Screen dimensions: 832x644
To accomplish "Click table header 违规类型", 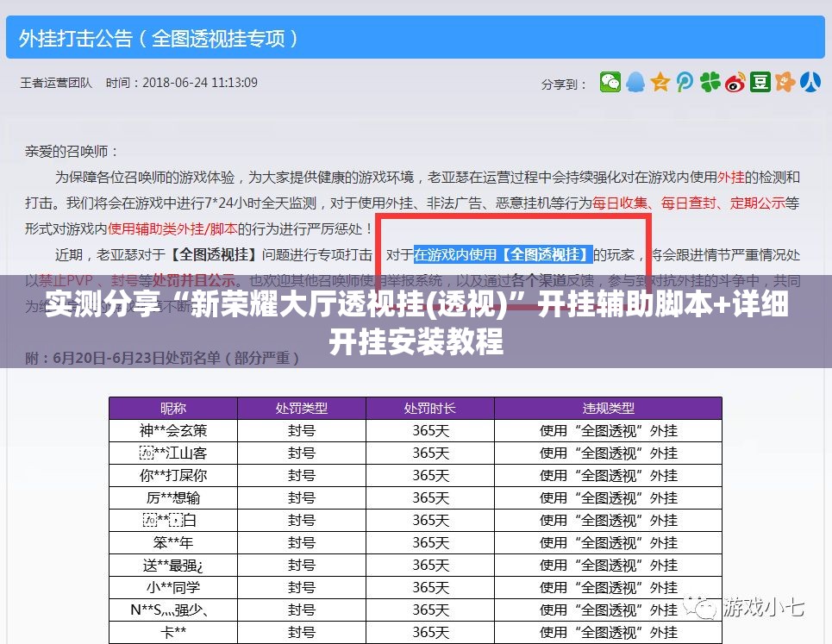I will pos(608,408).
